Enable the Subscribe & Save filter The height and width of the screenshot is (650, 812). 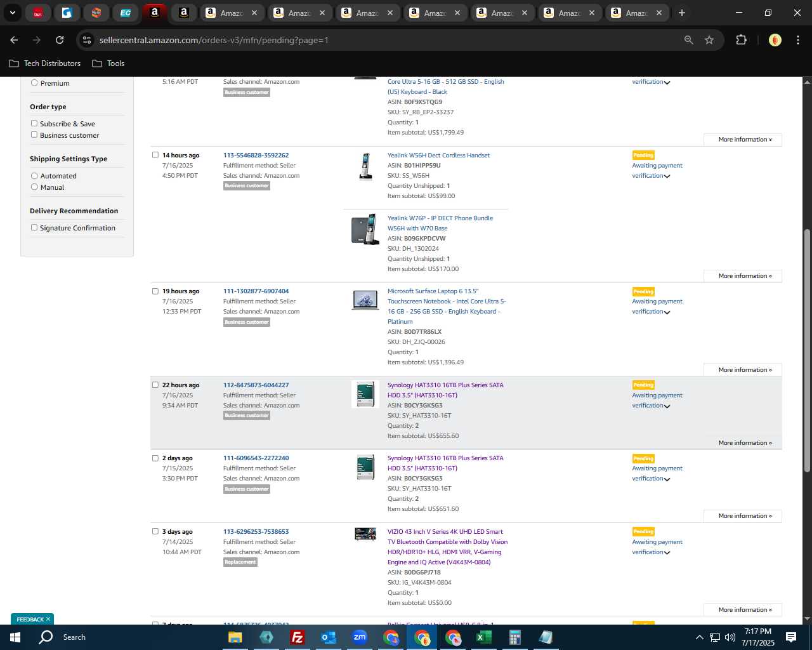coord(34,123)
